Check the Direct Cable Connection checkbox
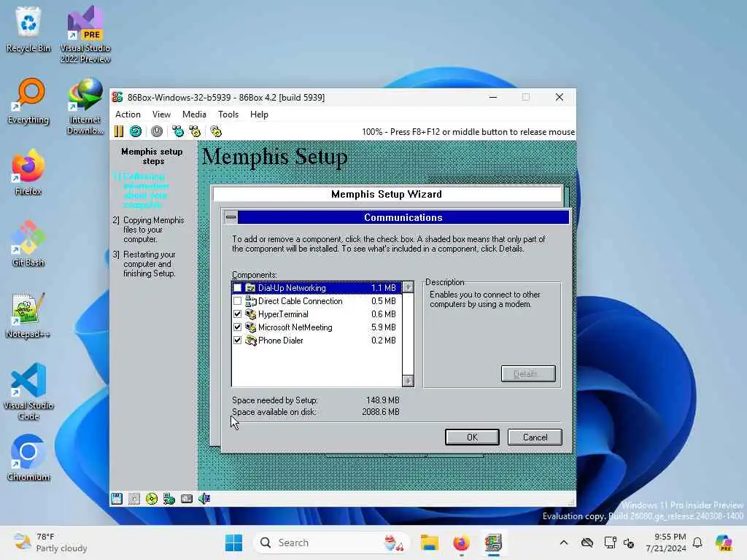 click(x=237, y=301)
